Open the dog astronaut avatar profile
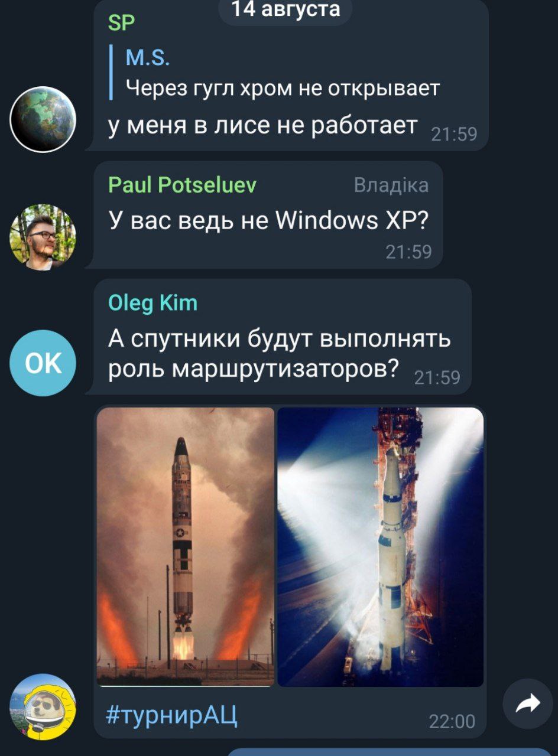The height and width of the screenshot is (756, 558). pos(43,707)
